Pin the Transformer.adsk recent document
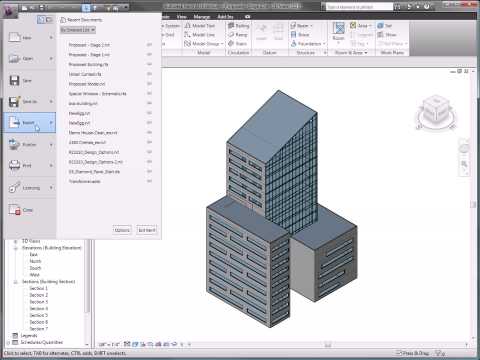480x360 pixels. coord(149,181)
